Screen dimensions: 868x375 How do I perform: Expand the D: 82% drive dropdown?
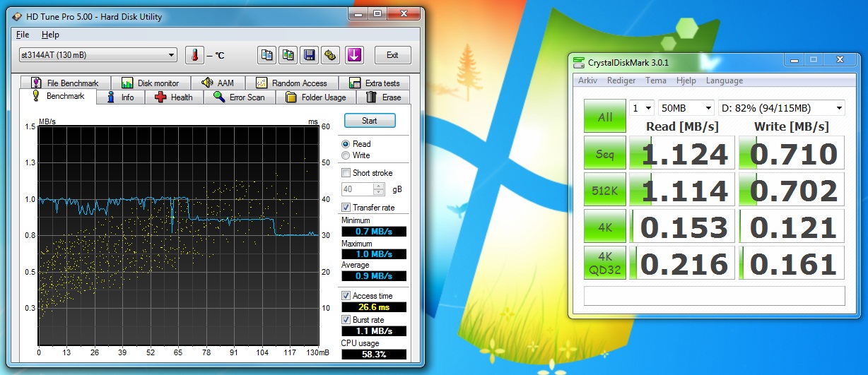[x=781, y=108]
